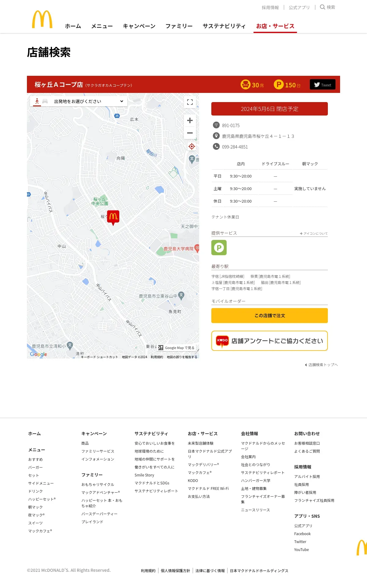This screenshot has height=588, width=367.
Task: Open footer 法律に基づく情報 link
Action: pyautogui.click(x=210, y=571)
